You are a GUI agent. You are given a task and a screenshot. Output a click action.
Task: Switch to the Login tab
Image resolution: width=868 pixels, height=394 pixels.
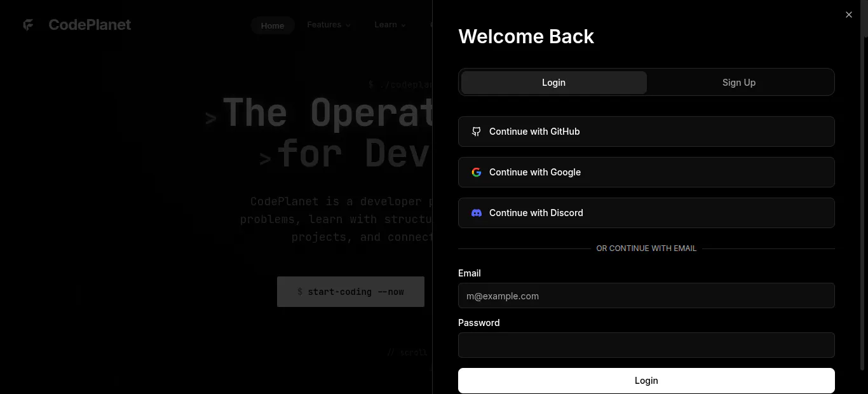(554, 83)
